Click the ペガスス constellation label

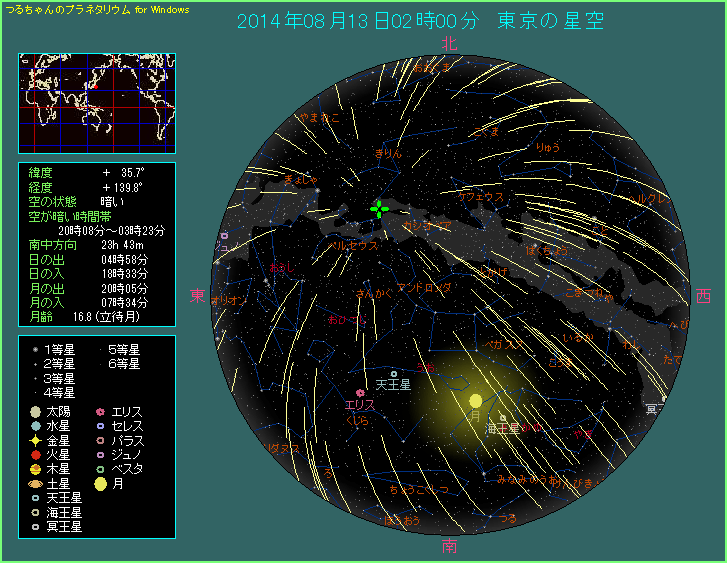(502, 344)
